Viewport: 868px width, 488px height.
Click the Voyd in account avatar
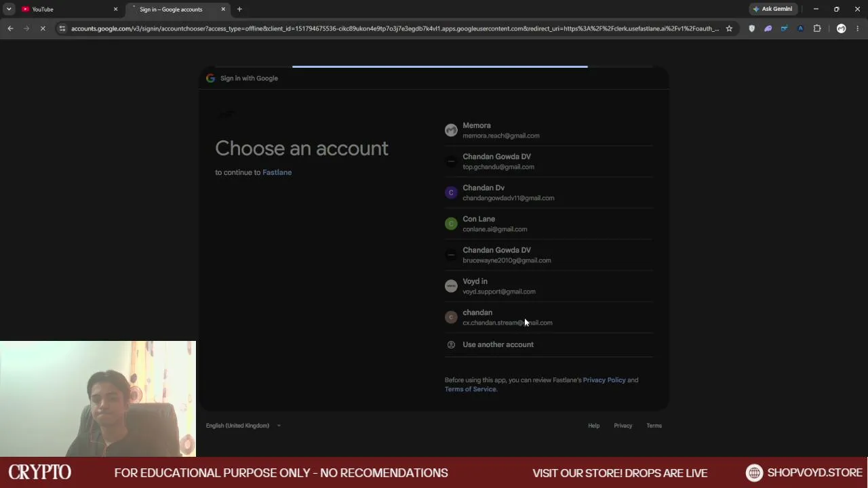[451, 286]
